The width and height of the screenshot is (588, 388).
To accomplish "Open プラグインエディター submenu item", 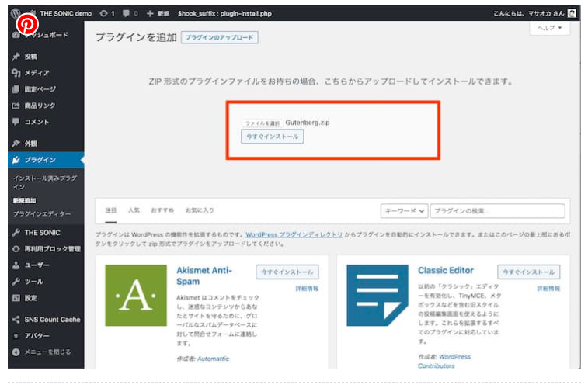I will pyautogui.click(x=42, y=214).
